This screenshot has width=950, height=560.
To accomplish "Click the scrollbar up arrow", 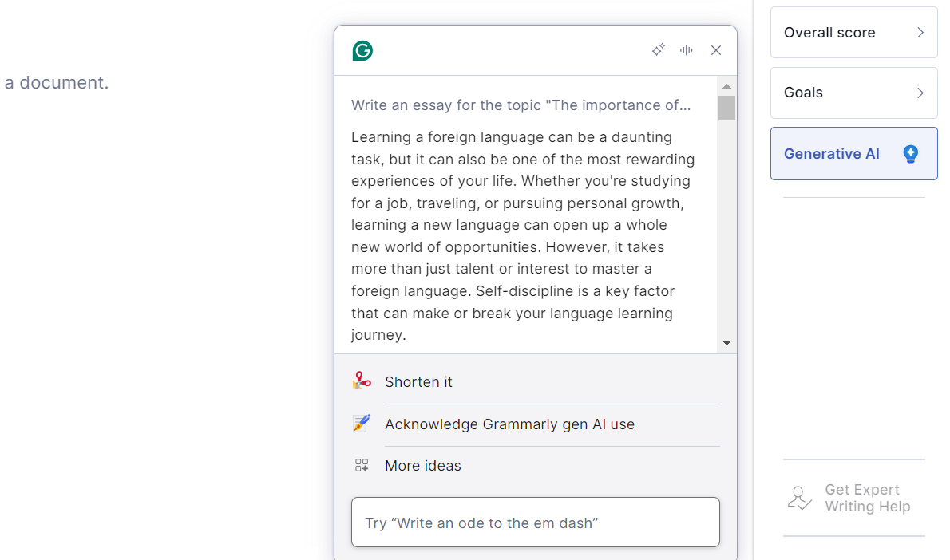I will [726, 86].
